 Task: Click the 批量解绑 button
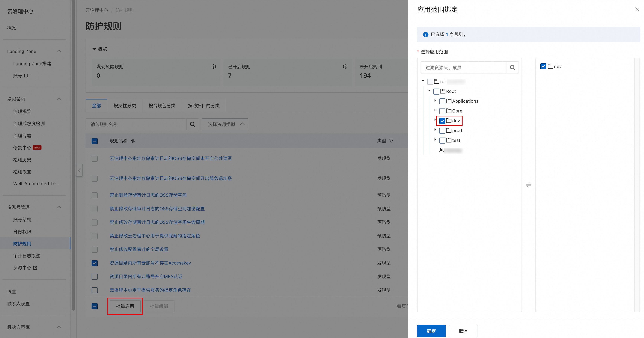click(x=159, y=306)
